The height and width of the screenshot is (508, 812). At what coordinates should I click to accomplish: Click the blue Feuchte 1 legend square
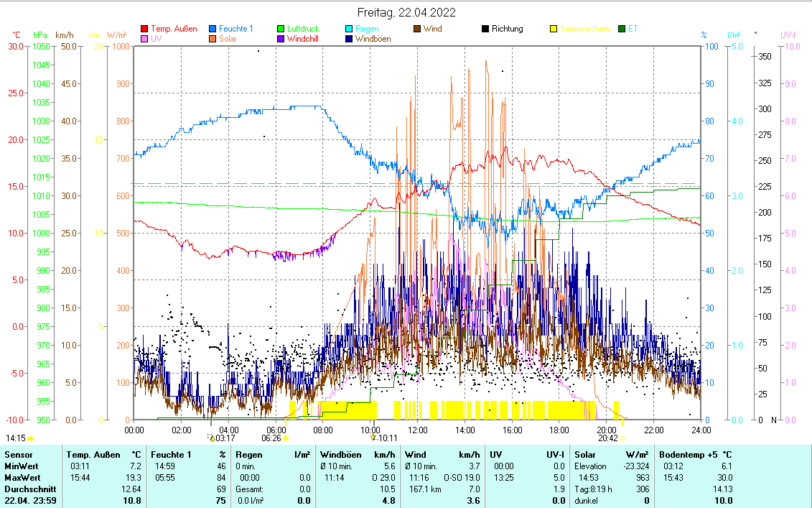213,29
